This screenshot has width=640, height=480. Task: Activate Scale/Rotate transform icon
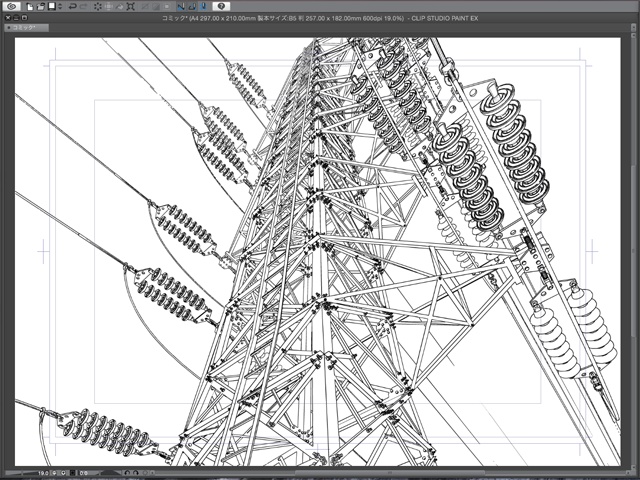pyautogui.click(x=130, y=6)
